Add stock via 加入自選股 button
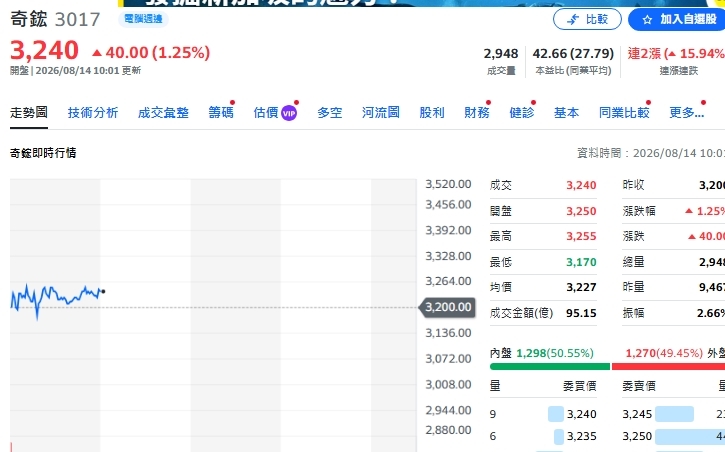This screenshot has height=452, width=725. point(678,19)
